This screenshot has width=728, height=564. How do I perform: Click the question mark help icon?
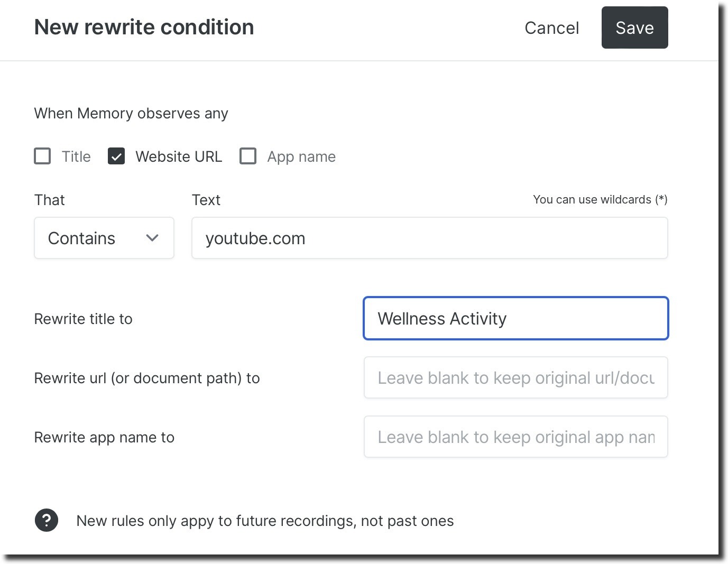(x=46, y=520)
